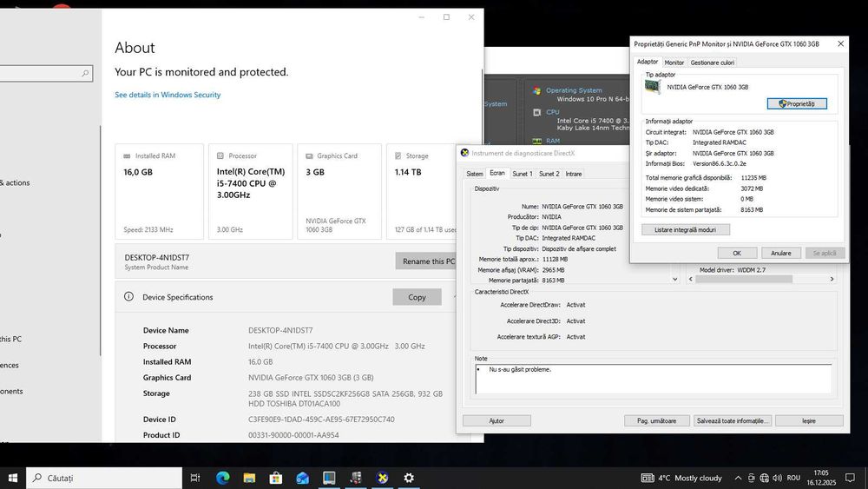Switch to the Settings gear taskbar icon
The width and height of the screenshot is (868, 489).
pyautogui.click(x=409, y=478)
